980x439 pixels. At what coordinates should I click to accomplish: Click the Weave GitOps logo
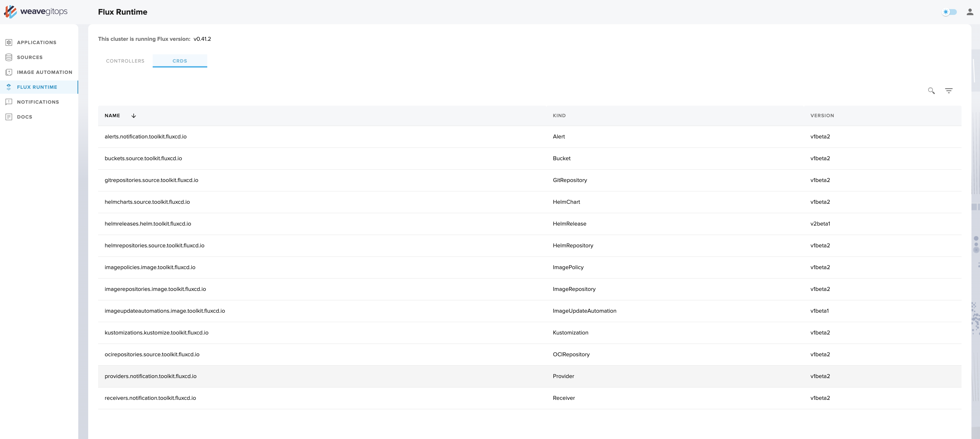coord(35,12)
